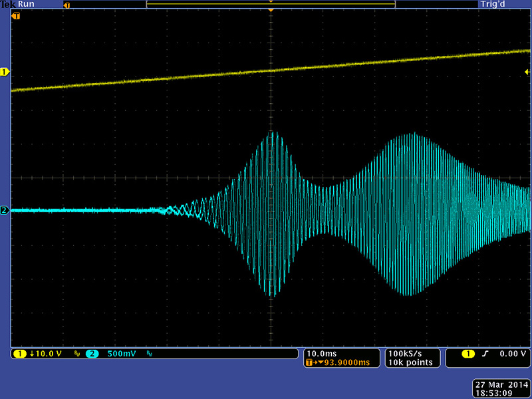Open the 10.0ms timebase readout
The height and width of the screenshot is (399, 532).
tap(320, 352)
